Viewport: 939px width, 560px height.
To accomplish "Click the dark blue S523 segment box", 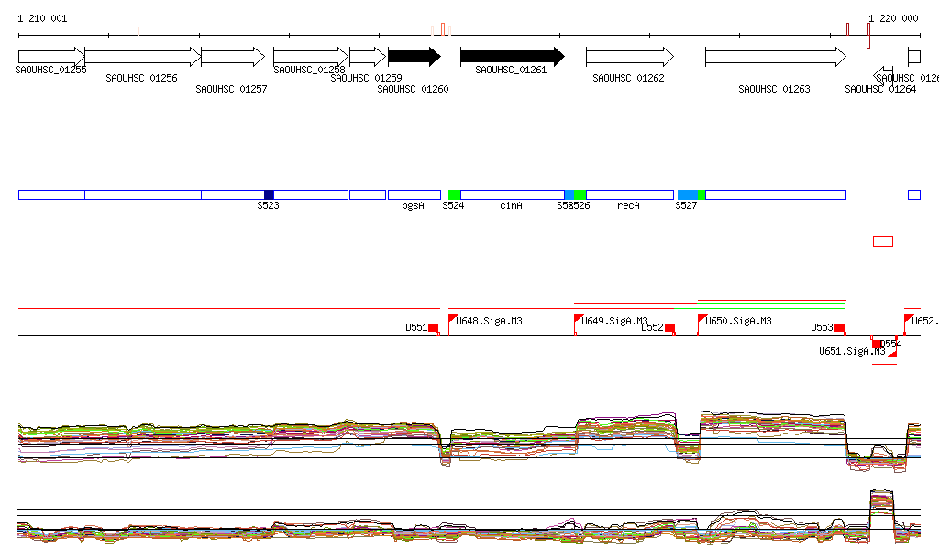I will tap(269, 194).
